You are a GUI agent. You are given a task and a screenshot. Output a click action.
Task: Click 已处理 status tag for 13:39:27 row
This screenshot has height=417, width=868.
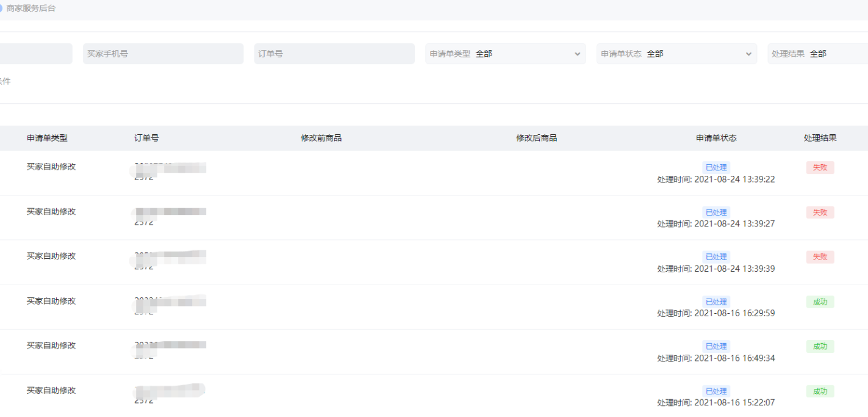[716, 212]
